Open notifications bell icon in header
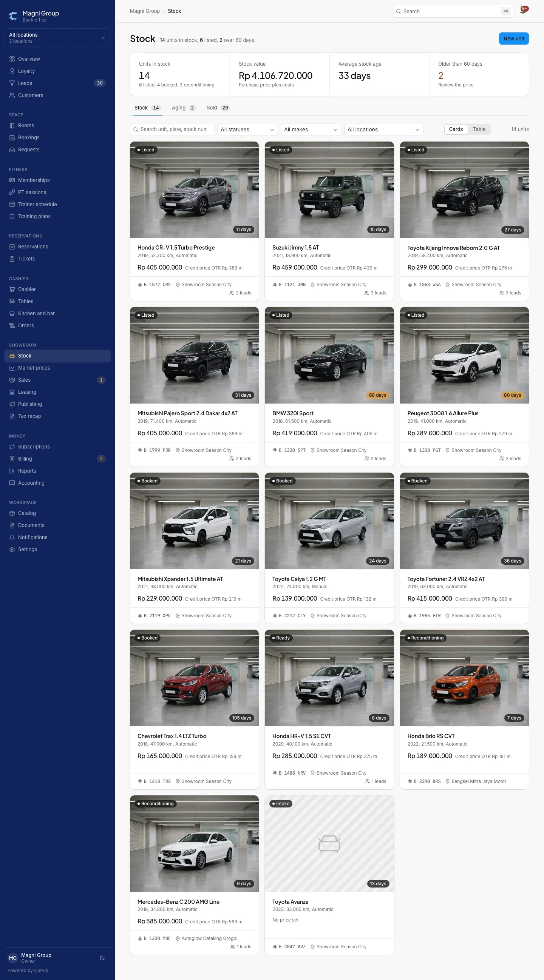This screenshot has height=980, width=544. coord(523,11)
